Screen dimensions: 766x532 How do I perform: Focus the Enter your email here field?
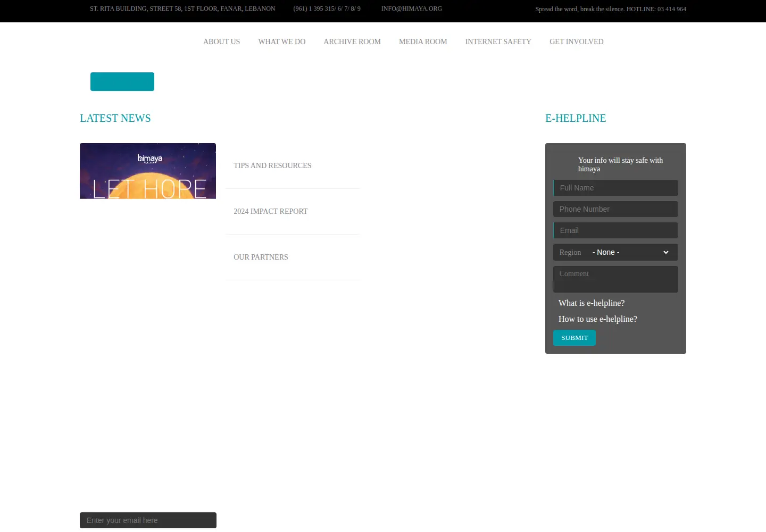pos(148,520)
